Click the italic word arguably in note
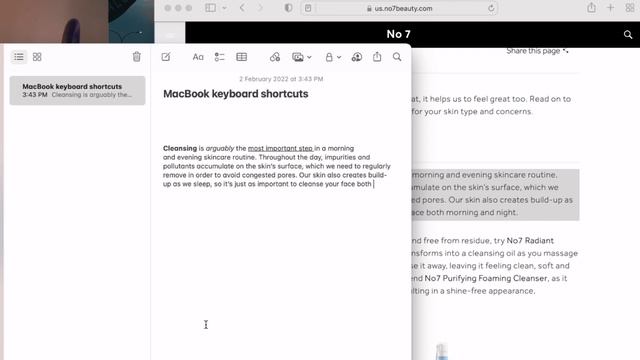 tap(220, 148)
